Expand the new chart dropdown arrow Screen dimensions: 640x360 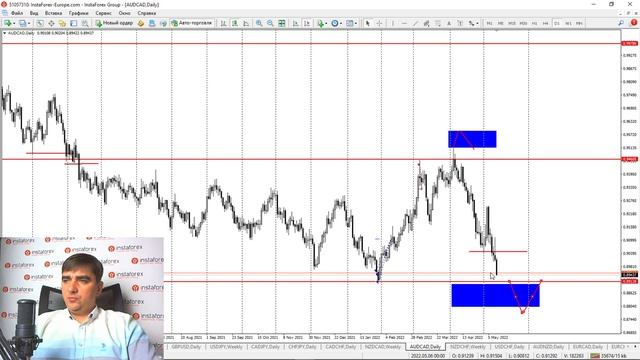(x=14, y=24)
